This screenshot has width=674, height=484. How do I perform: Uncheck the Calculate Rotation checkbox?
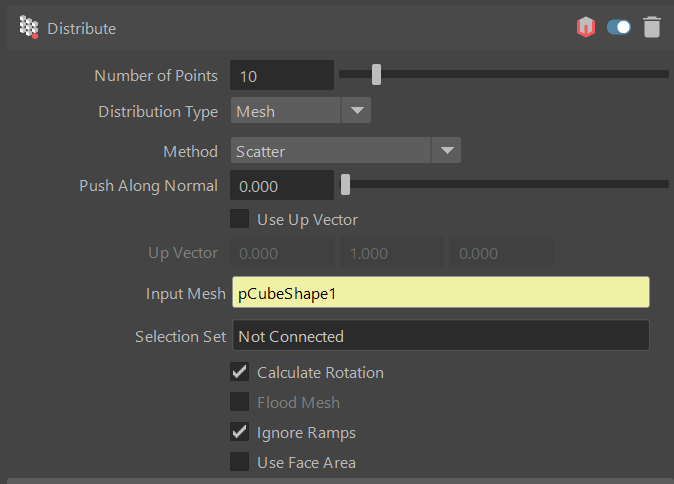click(240, 372)
